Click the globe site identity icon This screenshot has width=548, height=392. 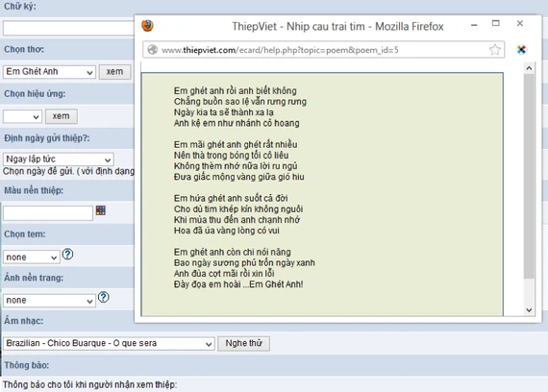(x=152, y=50)
